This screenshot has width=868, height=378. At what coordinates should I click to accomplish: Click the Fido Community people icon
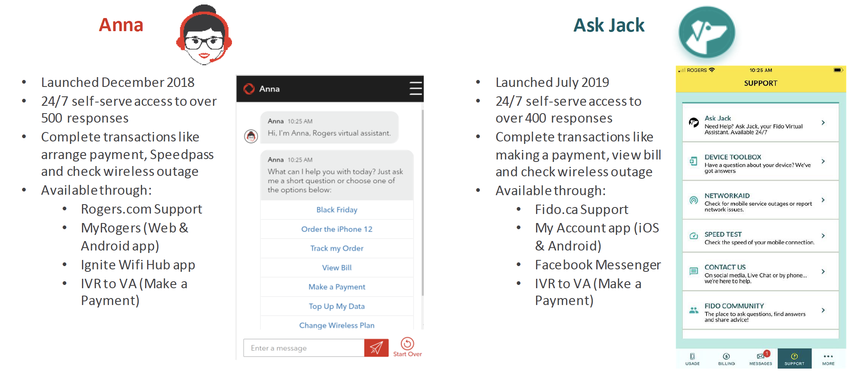coord(693,310)
